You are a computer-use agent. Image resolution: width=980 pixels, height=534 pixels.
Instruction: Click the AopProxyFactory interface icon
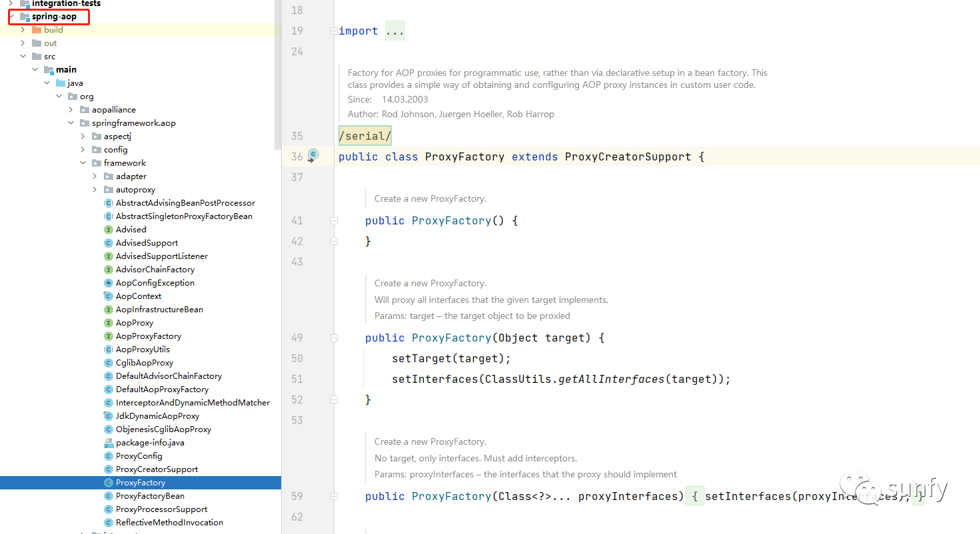pyautogui.click(x=109, y=336)
